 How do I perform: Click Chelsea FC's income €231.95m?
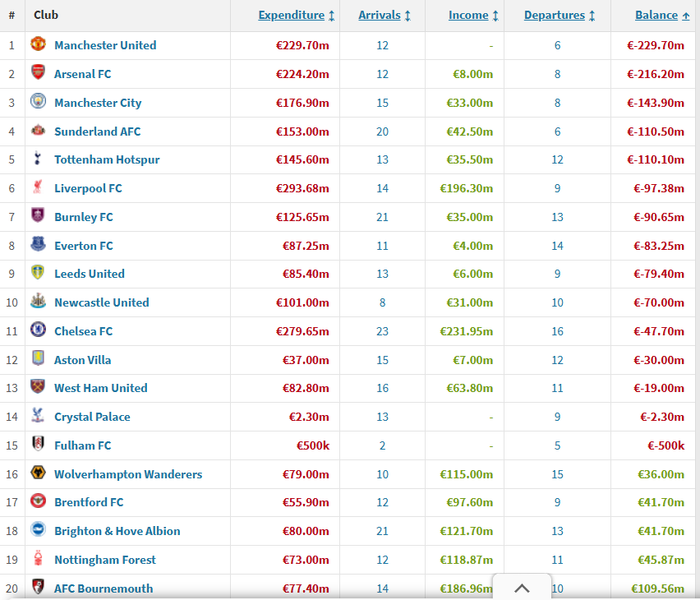tap(466, 331)
